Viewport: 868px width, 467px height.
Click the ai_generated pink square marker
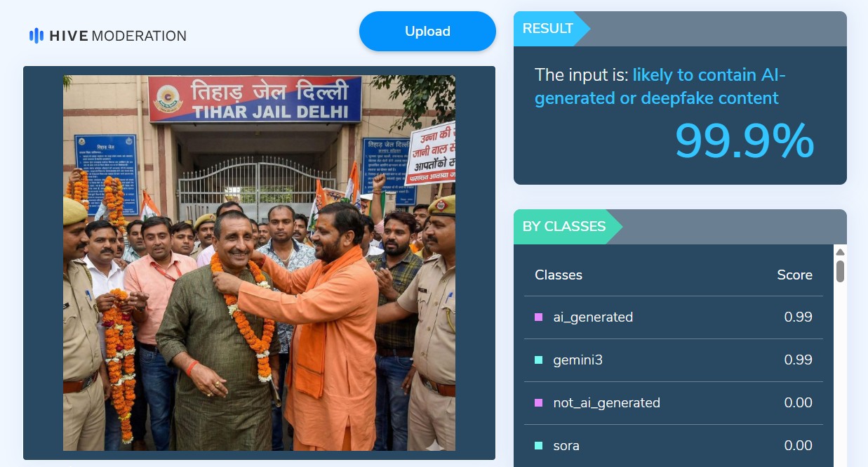[538, 317]
